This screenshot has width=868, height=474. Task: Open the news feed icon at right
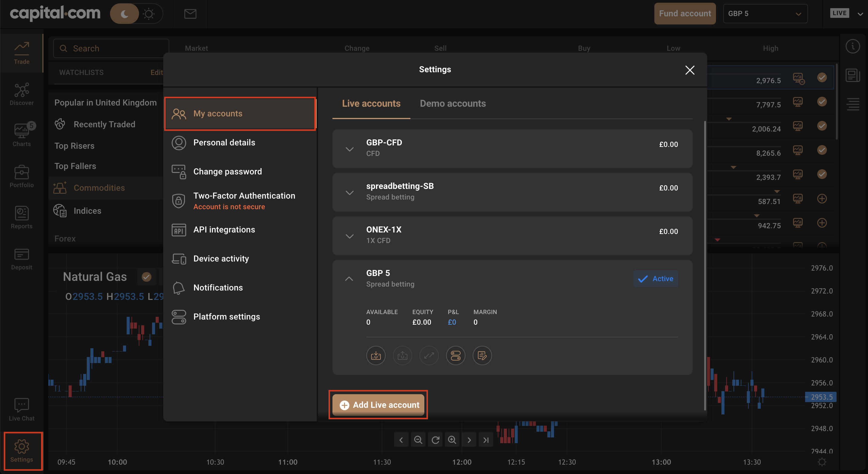pos(853,75)
